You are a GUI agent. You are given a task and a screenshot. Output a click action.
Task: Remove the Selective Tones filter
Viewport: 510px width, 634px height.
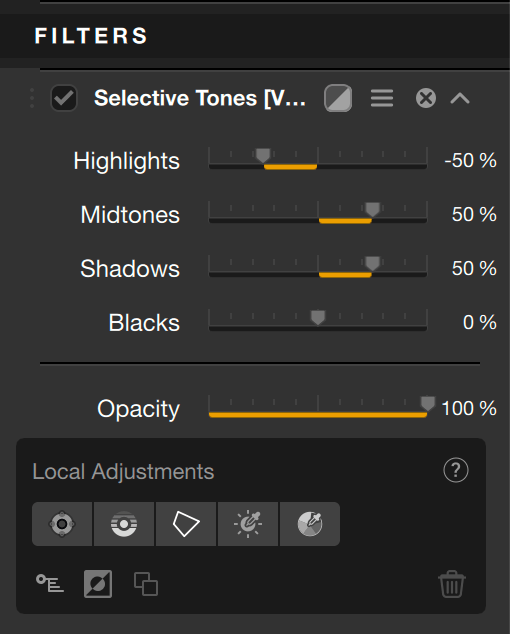pyautogui.click(x=426, y=98)
